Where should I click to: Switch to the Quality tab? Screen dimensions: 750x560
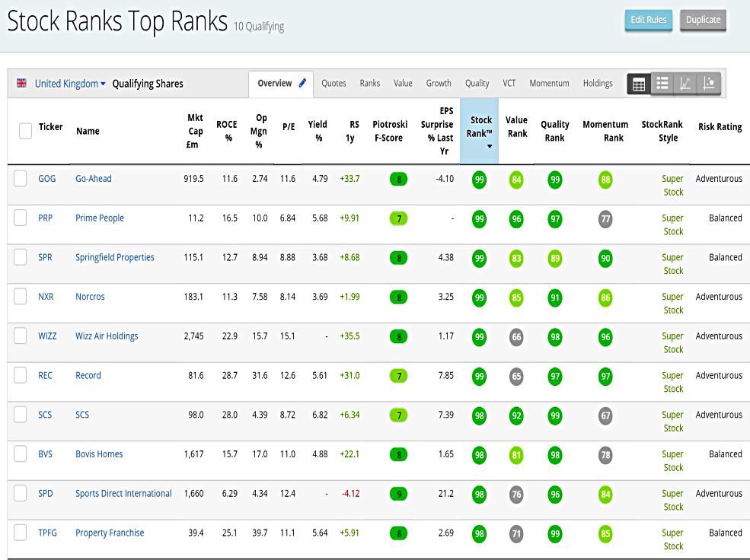[477, 84]
